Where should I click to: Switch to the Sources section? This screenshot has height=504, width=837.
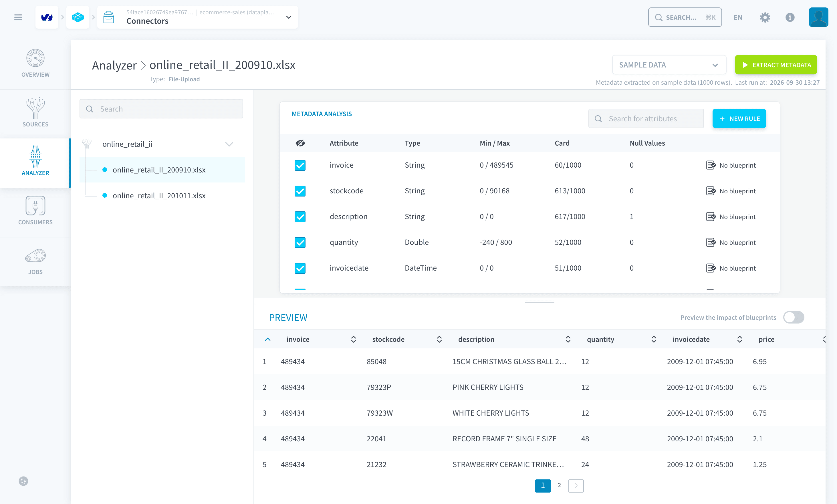pyautogui.click(x=35, y=112)
